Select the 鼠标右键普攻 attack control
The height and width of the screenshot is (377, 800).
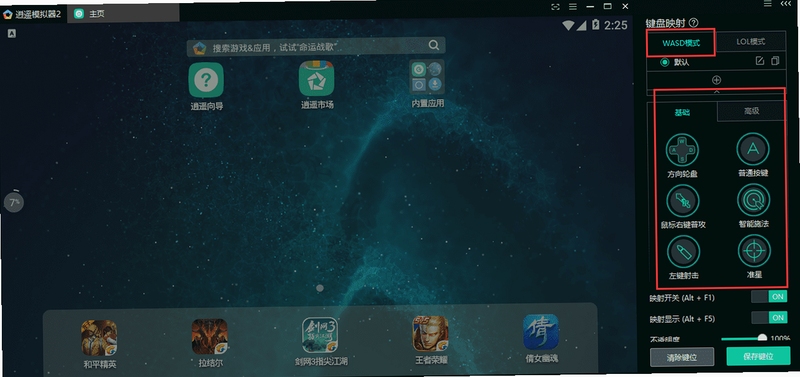pos(683,201)
